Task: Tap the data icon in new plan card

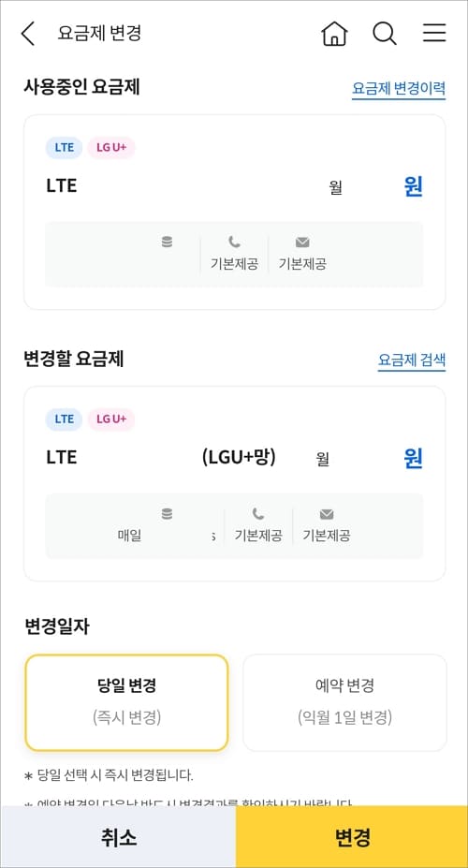Action: (167, 514)
